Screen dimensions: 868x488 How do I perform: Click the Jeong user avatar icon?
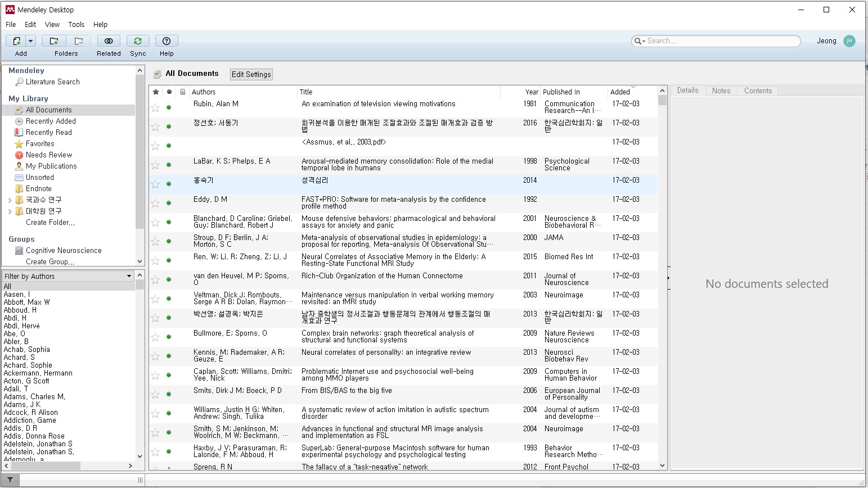849,41
